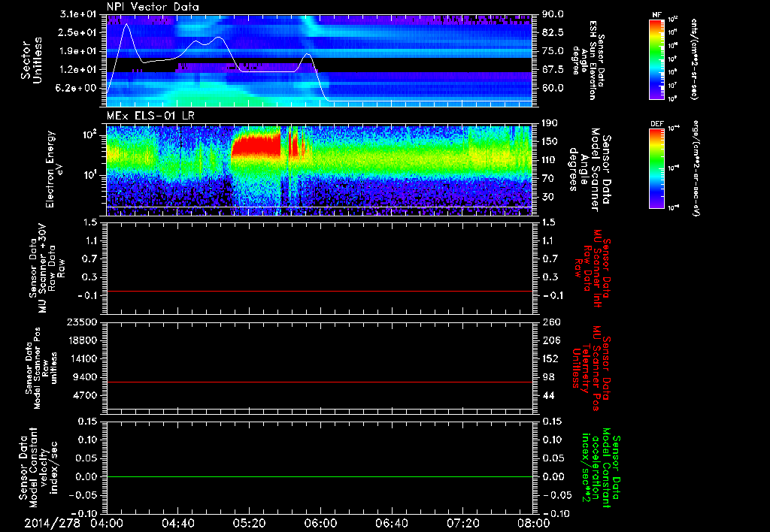Screen dimensions: 770x532
Task: Click the "14100" scanner position tick
Action: tap(83, 358)
